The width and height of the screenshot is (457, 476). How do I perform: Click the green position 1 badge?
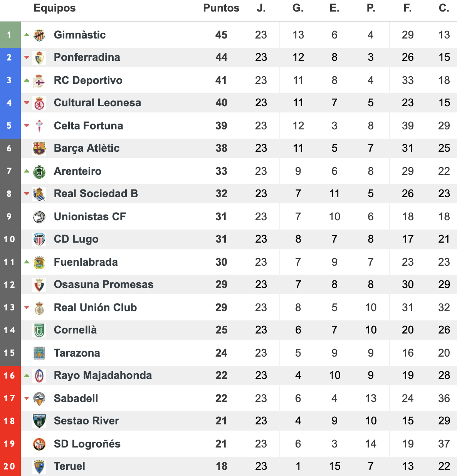(10, 35)
